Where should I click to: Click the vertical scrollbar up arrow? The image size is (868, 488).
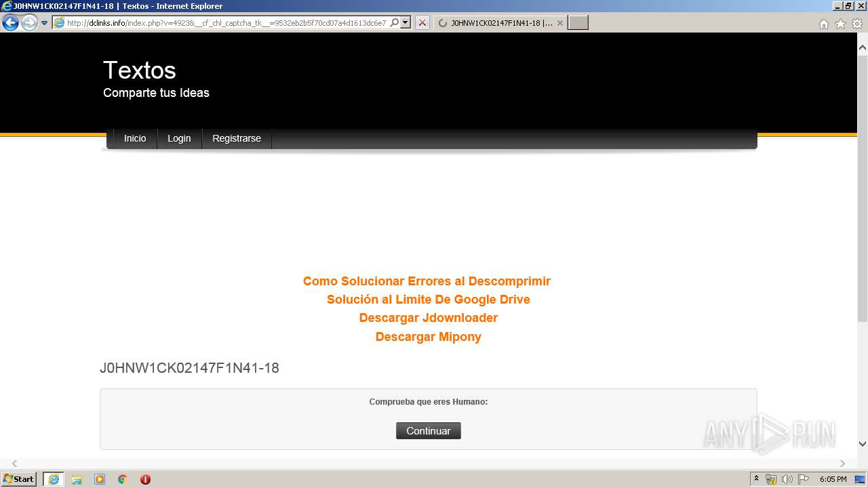[x=863, y=48]
